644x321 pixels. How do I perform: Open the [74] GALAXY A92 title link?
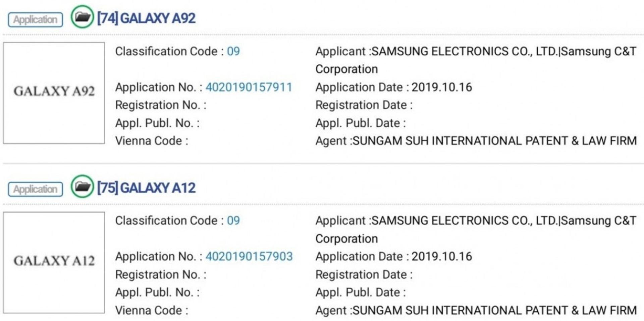point(146,18)
